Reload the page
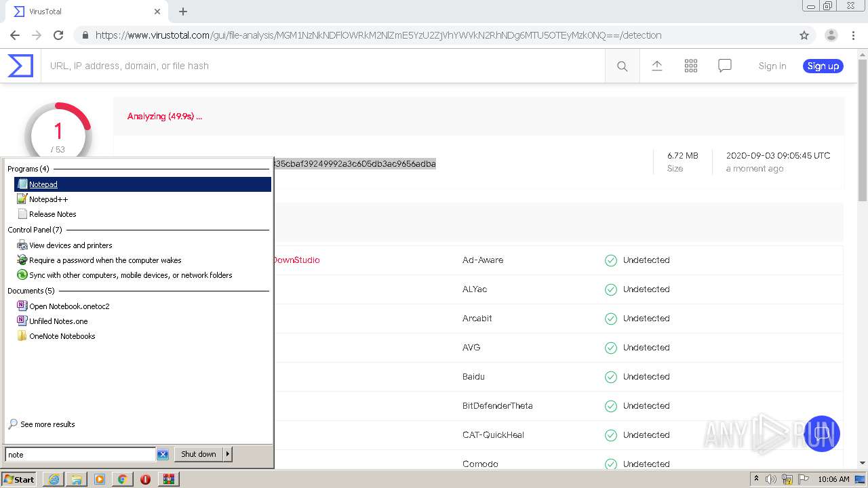 58,35
